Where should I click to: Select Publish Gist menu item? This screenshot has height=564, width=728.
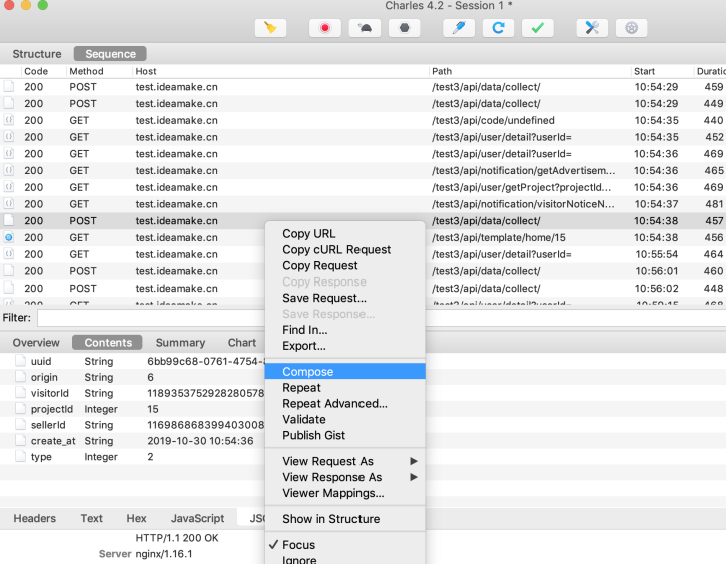(345, 435)
